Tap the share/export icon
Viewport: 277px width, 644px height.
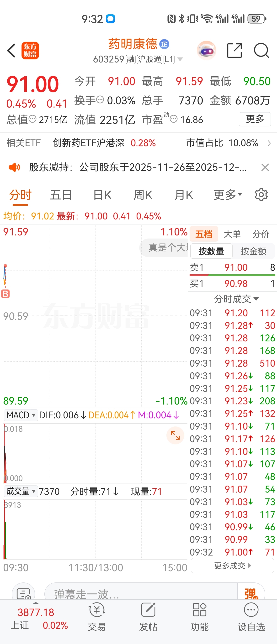(x=234, y=51)
